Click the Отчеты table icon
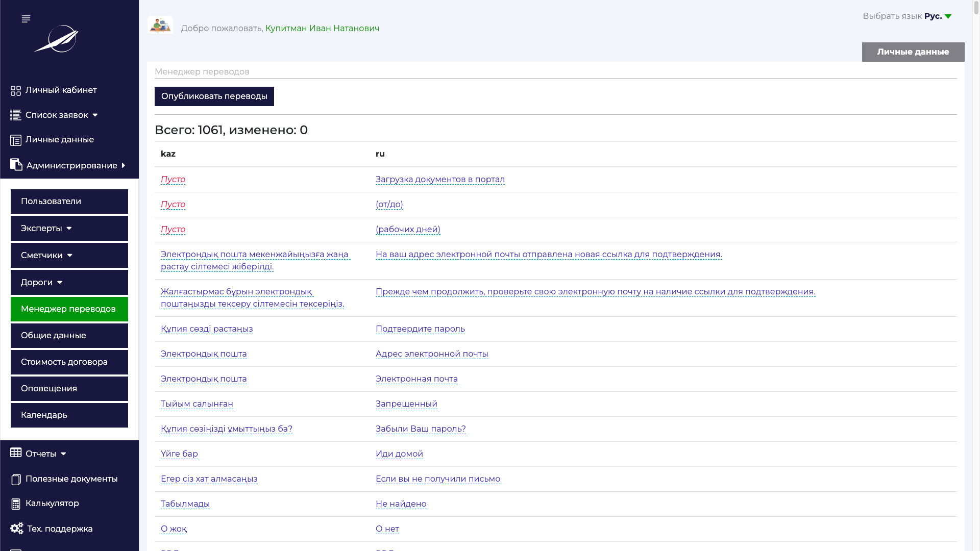This screenshot has height=551, width=980. 16,453
